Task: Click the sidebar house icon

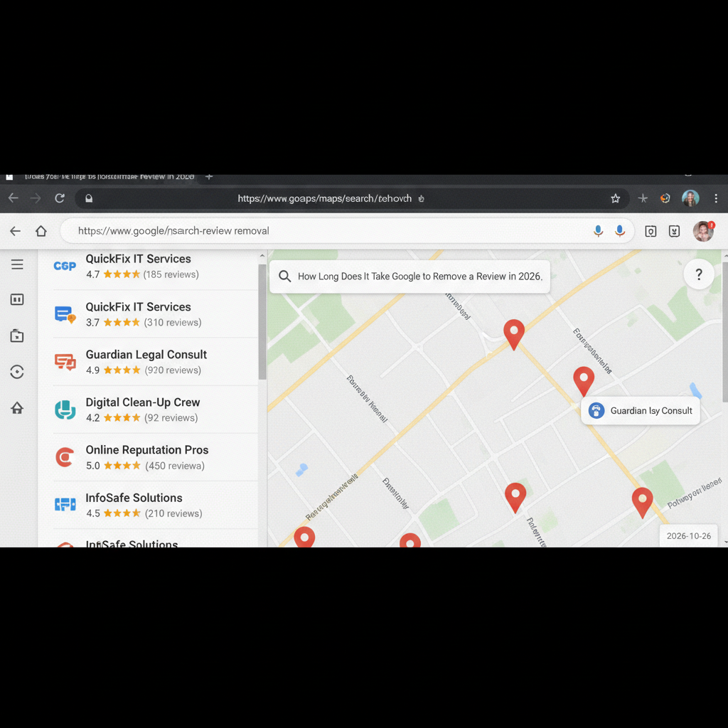Action: click(17, 407)
